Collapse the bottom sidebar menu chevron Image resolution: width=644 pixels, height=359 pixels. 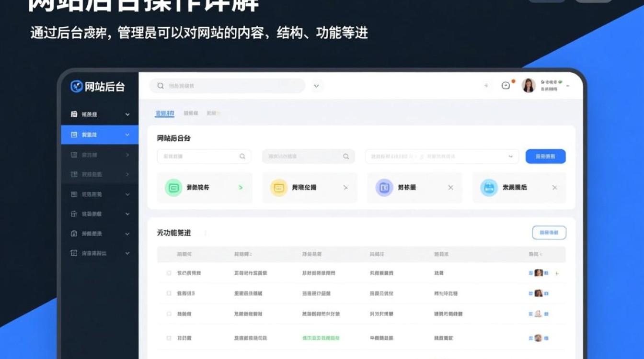[x=127, y=253]
